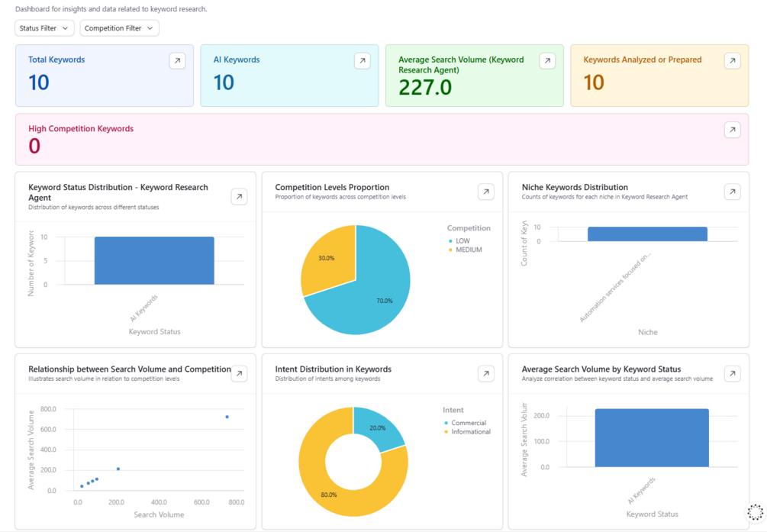Expand the AI Keywords card
The width and height of the screenshot is (767, 532).
pyautogui.click(x=362, y=61)
